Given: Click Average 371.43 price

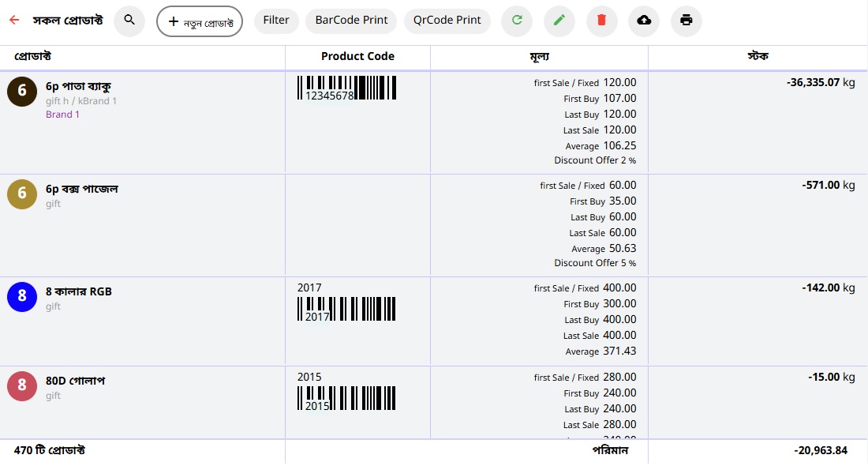Looking at the screenshot, I should tap(600, 351).
